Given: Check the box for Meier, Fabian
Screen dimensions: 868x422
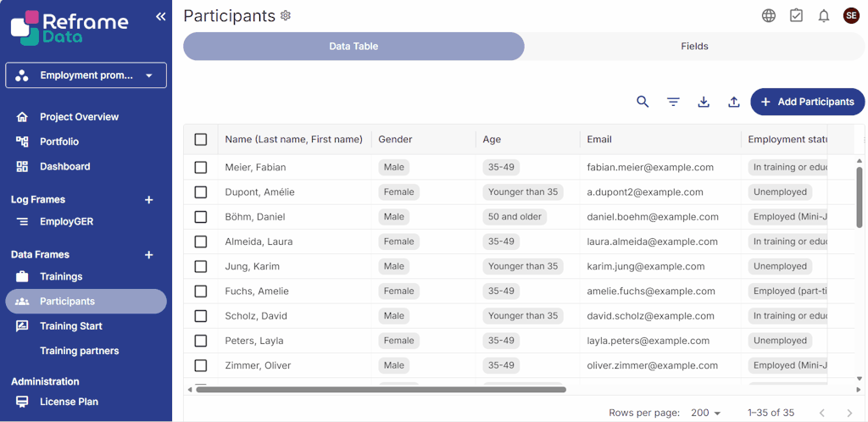Looking at the screenshot, I should 201,168.
